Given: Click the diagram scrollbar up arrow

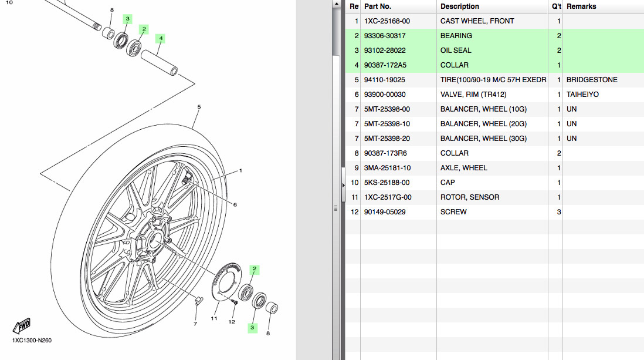Looking at the screenshot, I should click(336, 4).
